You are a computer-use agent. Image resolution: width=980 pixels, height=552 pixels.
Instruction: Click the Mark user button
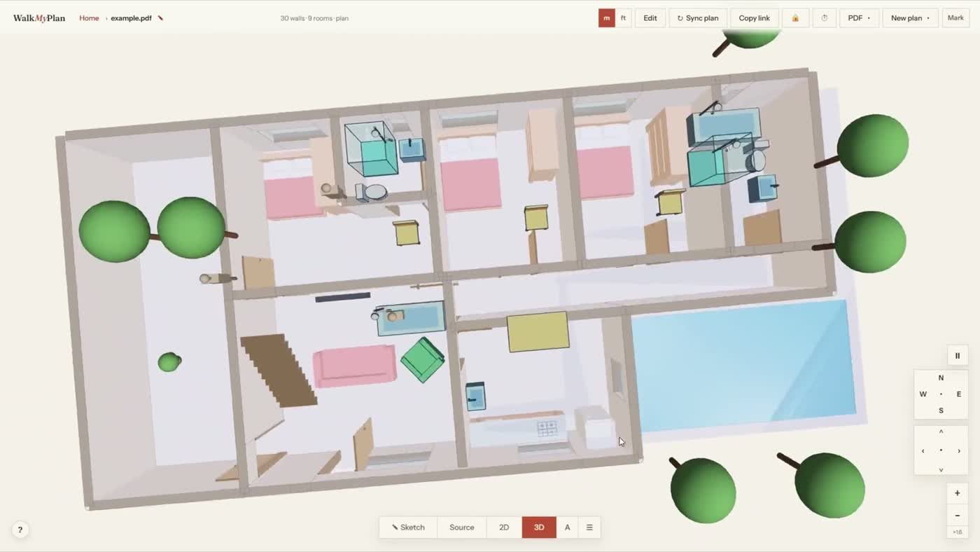tap(955, 18)
